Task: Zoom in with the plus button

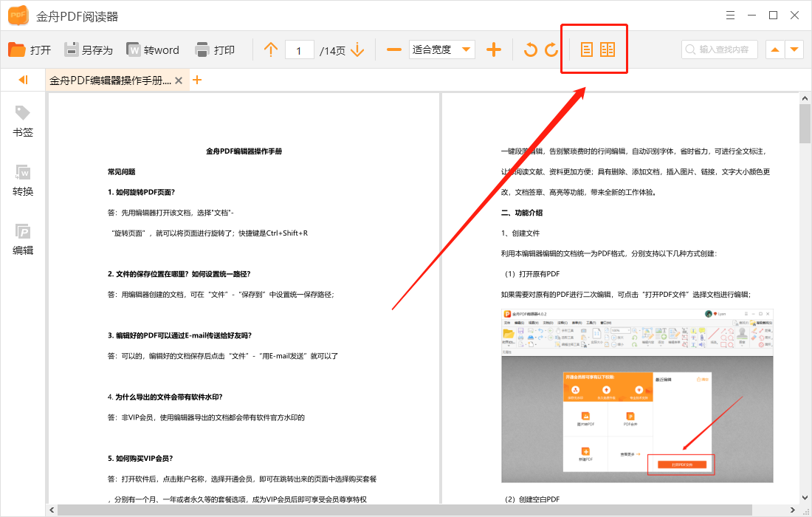Action: (494, 49)
